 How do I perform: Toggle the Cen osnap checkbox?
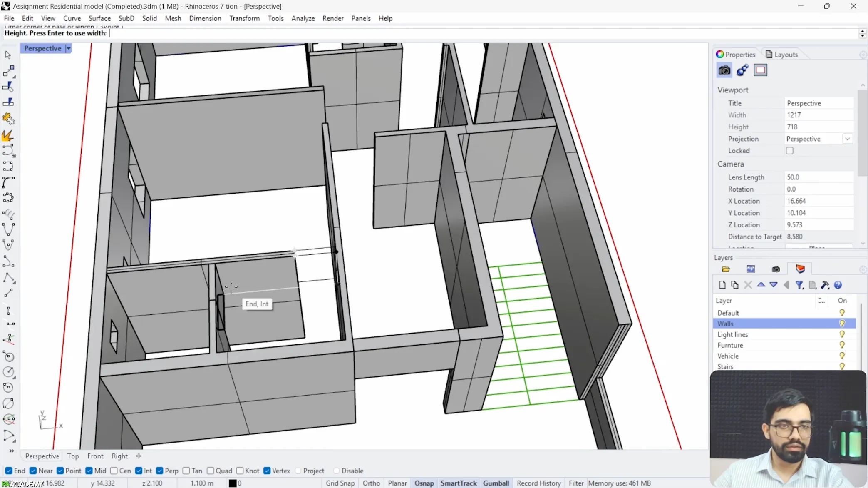(x=114, y=471)
